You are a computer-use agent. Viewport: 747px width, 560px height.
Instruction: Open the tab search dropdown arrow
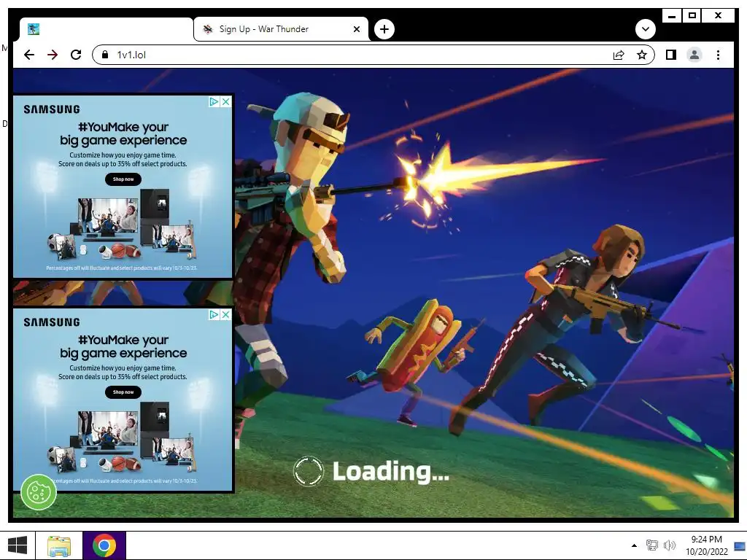646,29
